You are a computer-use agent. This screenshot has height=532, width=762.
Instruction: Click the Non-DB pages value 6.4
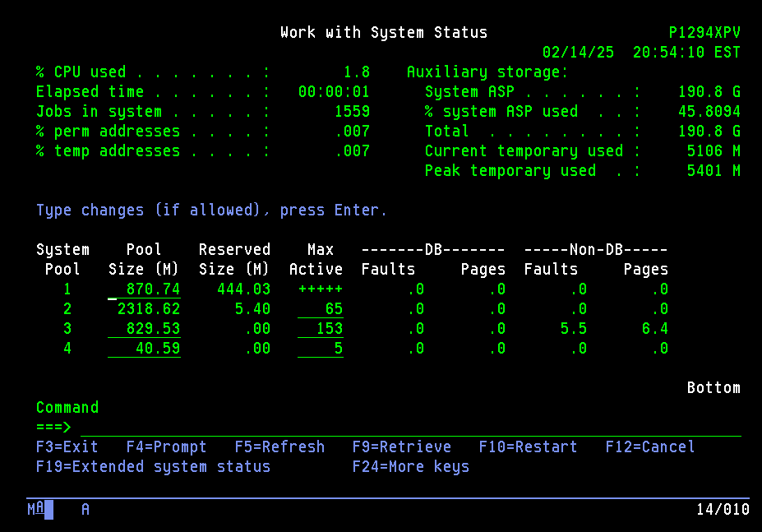pos(655,329)
